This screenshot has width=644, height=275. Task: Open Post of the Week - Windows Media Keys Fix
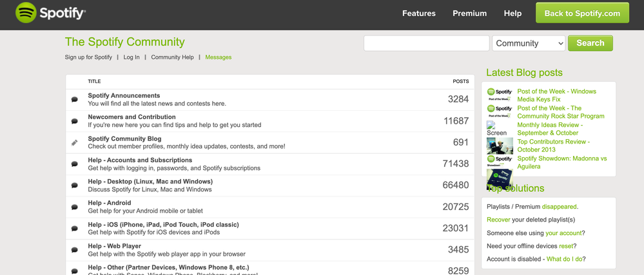click(x=556, y=95)
